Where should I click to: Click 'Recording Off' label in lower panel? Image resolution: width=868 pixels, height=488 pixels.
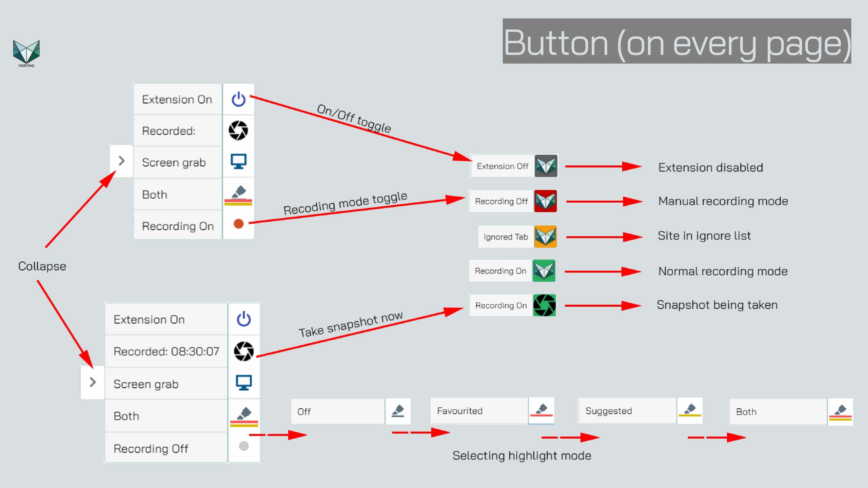(151, 449)
